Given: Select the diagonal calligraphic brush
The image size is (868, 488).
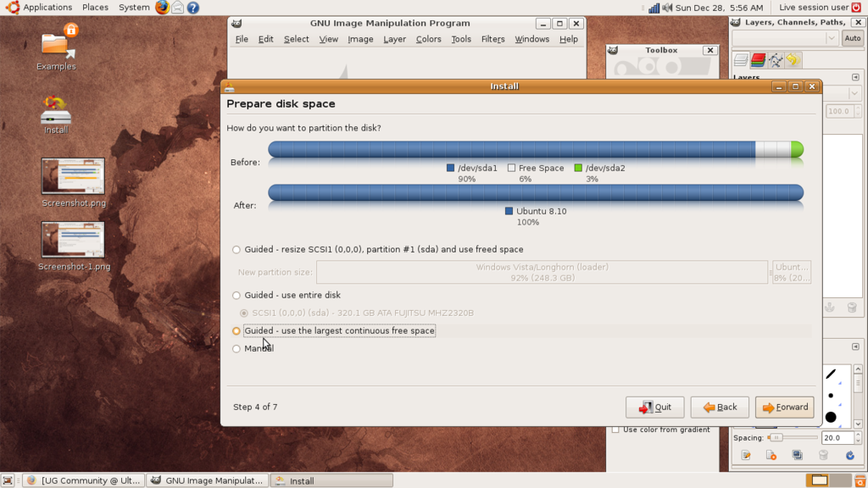Looking at the screenshot, I should coord(831,374).
